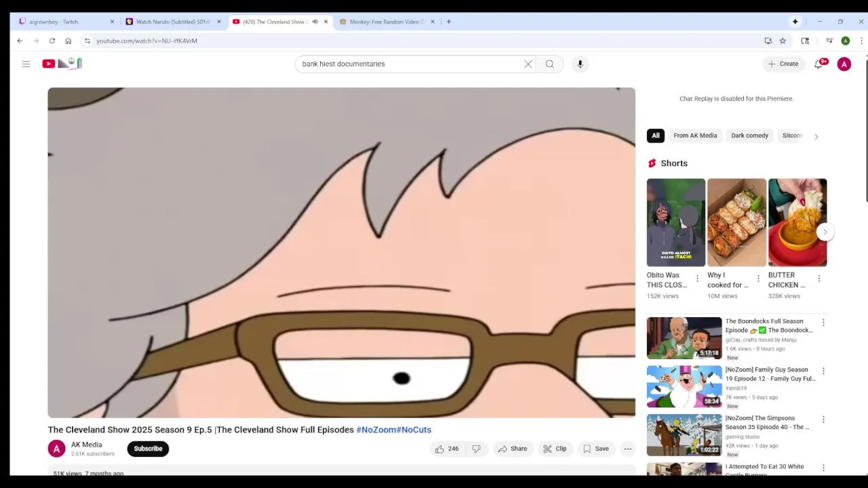Image resolution: width=868 pixels, height=488 pixels.
Task: Open the Gemini sparkle icon in tab strip
Action: (x=795, y=22)
